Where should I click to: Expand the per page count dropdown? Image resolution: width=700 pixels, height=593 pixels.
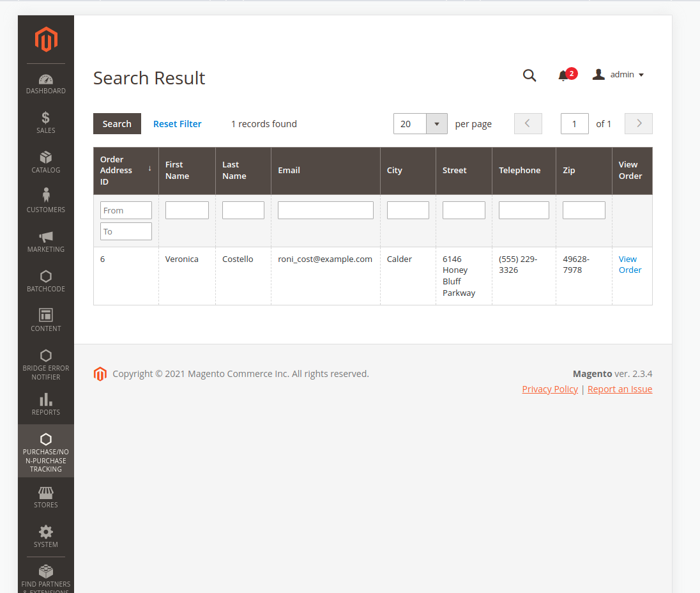(437, 124)
